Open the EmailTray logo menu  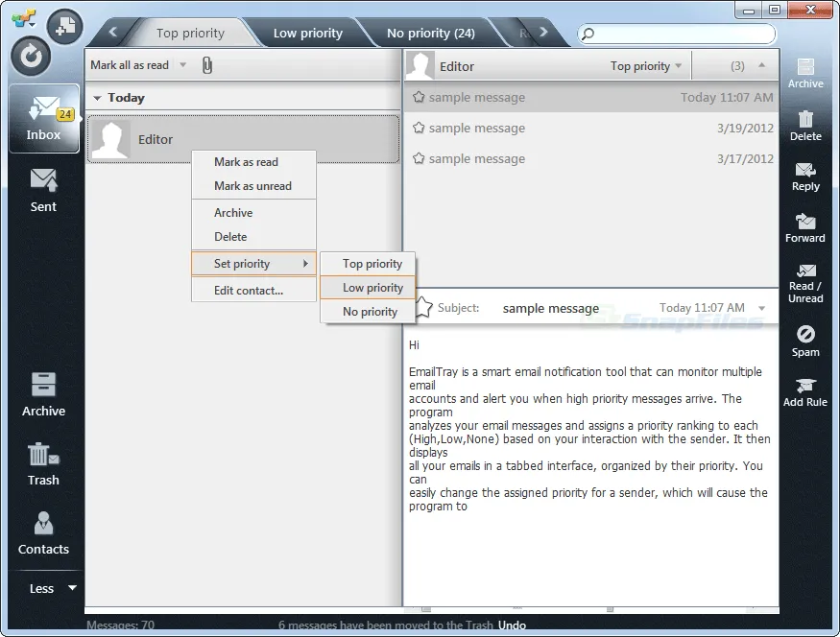pyautogui.click(x=24, y=19)
